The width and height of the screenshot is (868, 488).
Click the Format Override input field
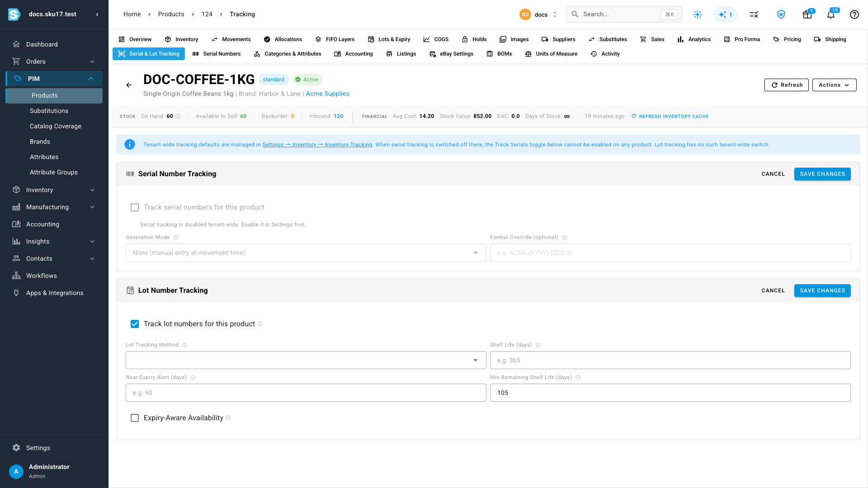(x=670, y=253)
